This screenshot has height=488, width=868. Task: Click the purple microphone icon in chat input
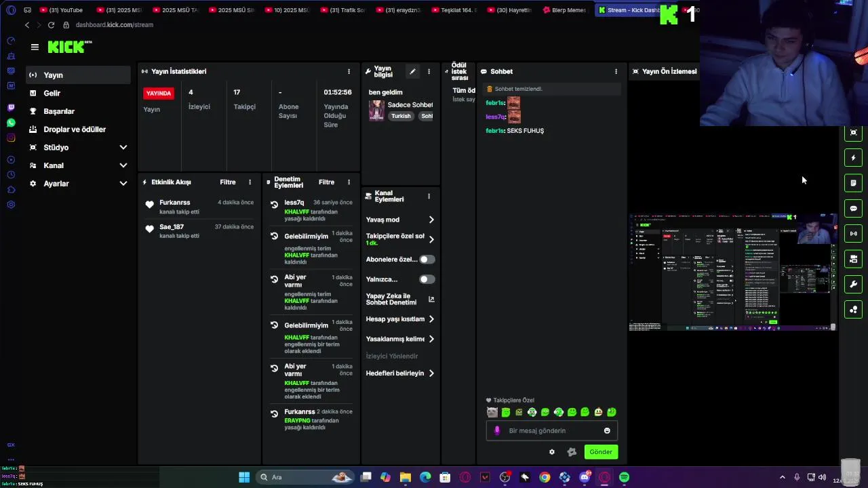(497, 431)
